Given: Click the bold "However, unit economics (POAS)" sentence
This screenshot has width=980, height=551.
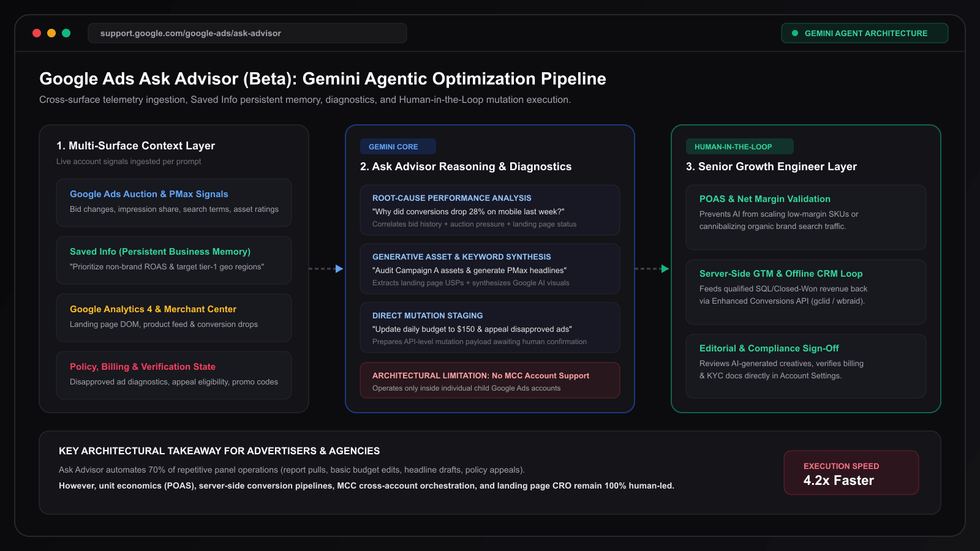Looking at the screenshot, I should (366, 486).
